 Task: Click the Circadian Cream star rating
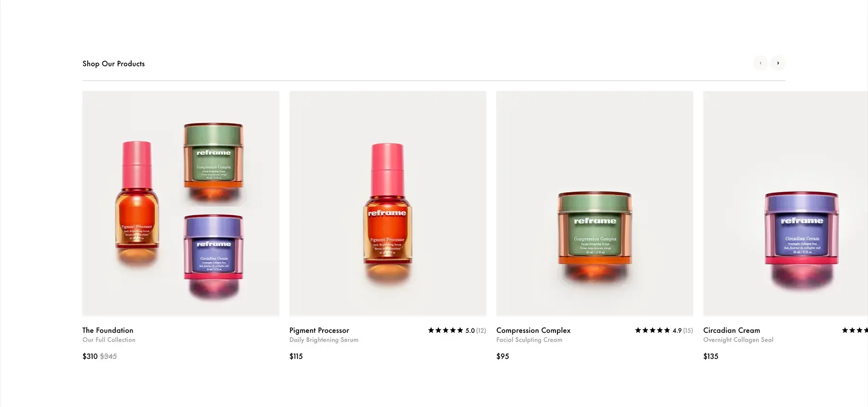coord(855,330)
